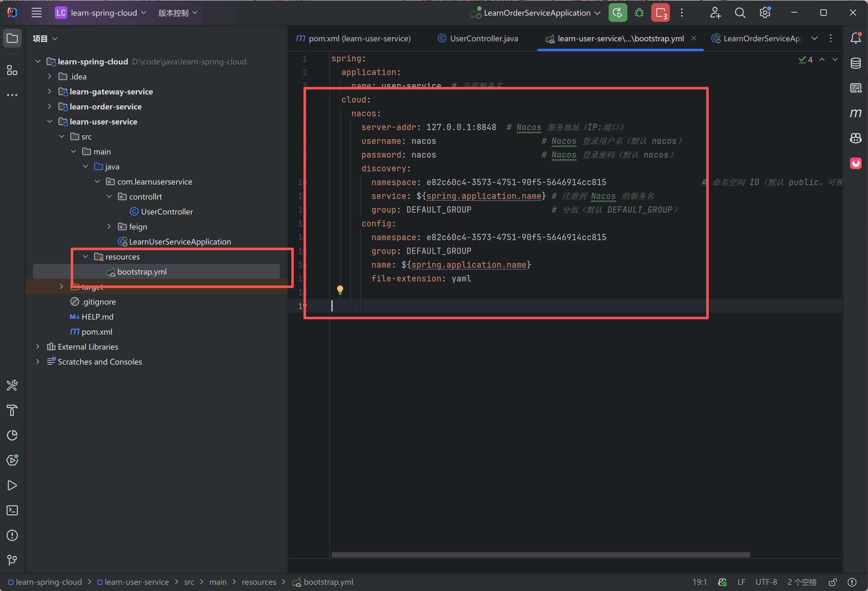
Task: Go to next highlighted error arrow
Action: point(835,60)
